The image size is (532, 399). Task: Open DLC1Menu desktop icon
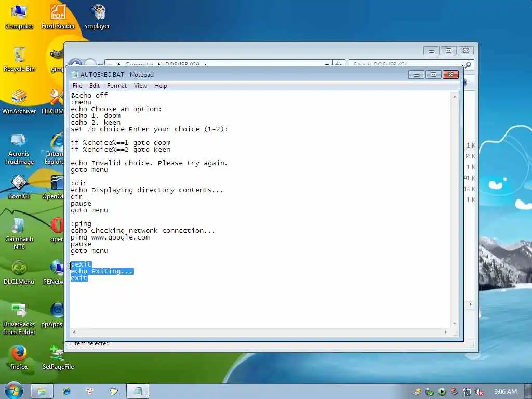(19, 272)
